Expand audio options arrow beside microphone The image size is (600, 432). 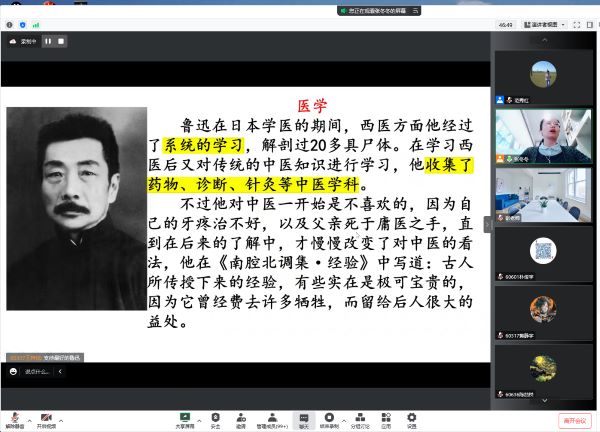click(29, 418)
